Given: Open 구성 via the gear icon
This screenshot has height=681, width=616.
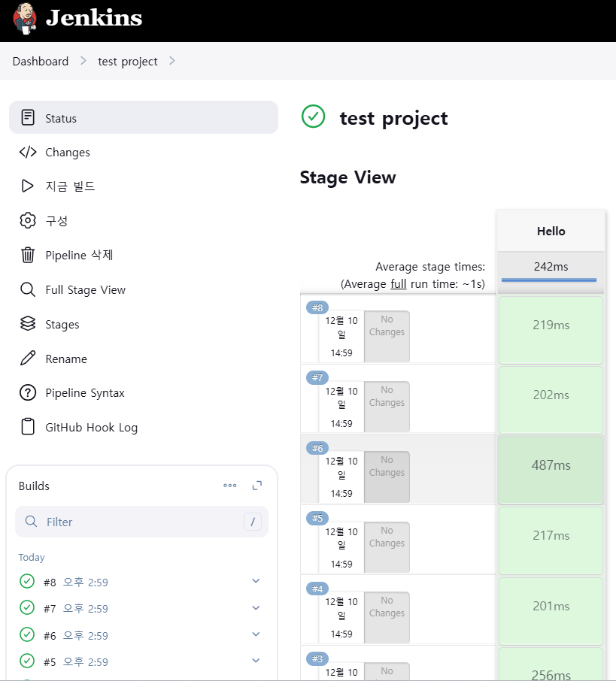Looking at the screenshot, I should 28,221.
